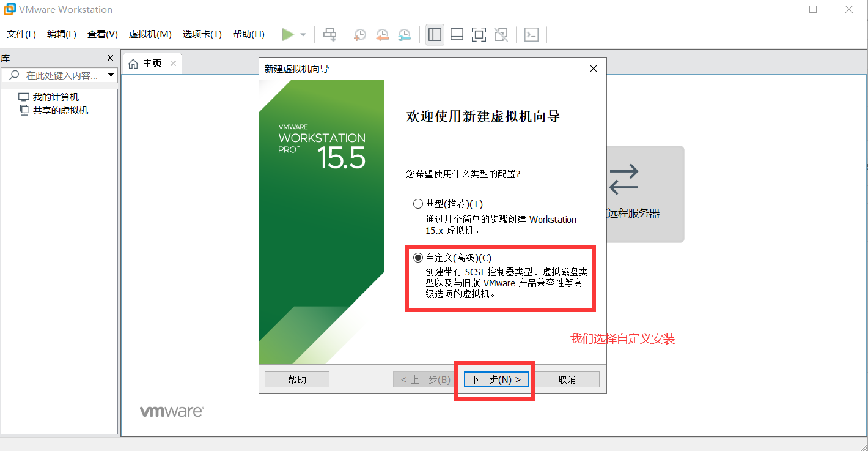Click the magnifier icon in library search
The image size is (868, 451).
(14, 75)
